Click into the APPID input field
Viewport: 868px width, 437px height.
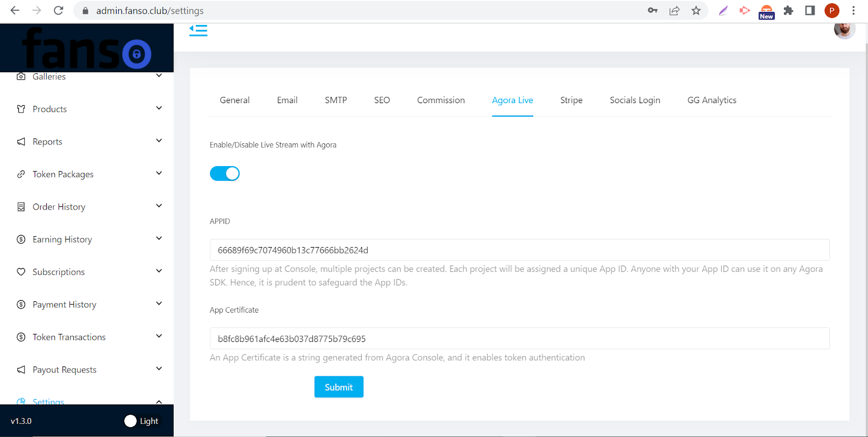coord(520,250)
